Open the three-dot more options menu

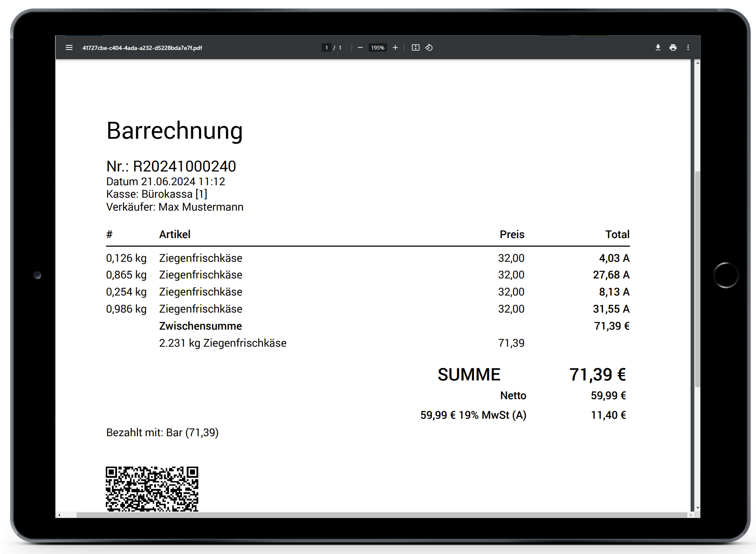point(689,47)
